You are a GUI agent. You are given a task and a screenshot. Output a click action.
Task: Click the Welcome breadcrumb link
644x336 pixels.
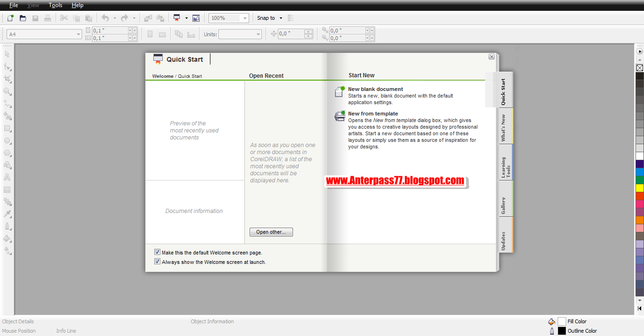pos(162,76)
